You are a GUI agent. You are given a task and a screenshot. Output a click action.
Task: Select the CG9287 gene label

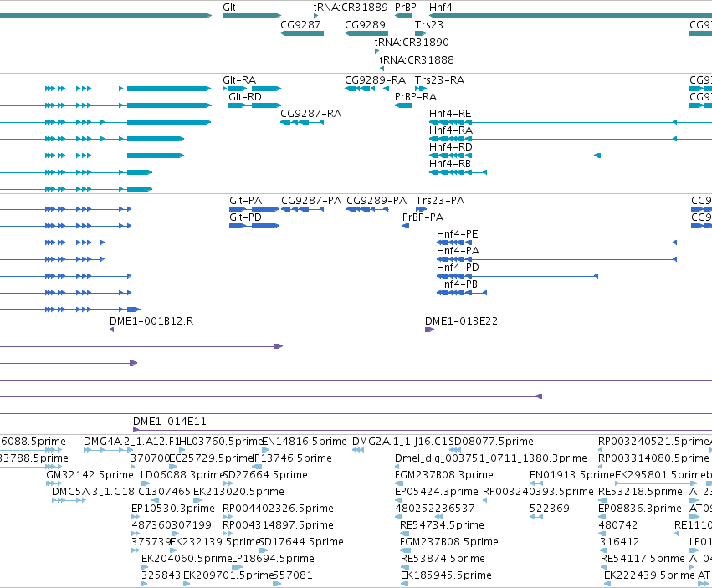[300, 24]
